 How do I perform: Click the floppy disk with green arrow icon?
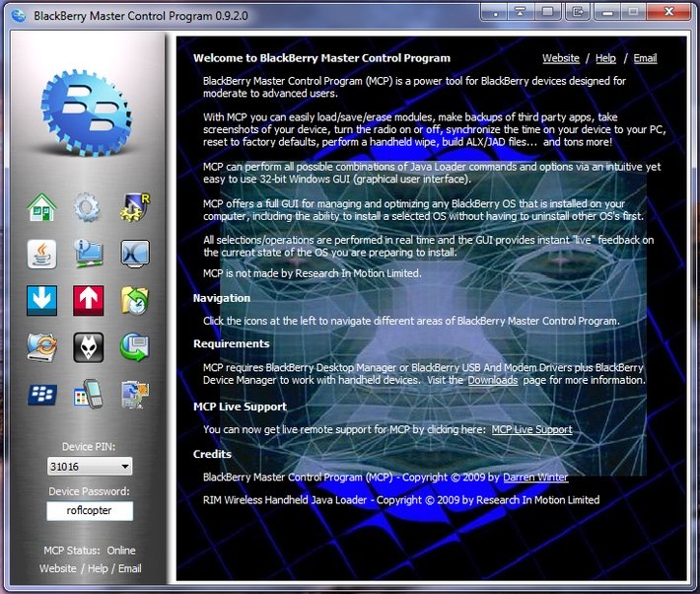[x=134, y=346]
